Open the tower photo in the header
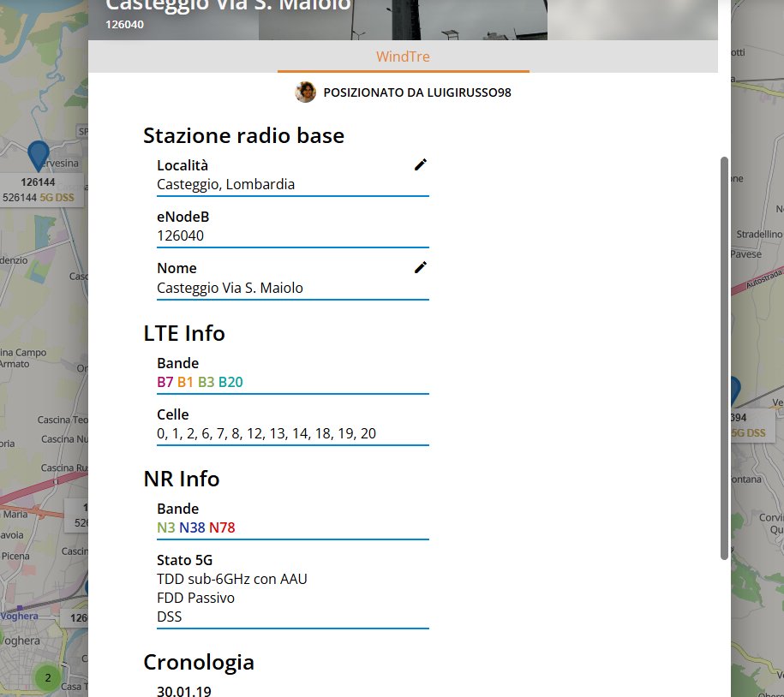This screenshot has height=697, width=784. point(403,19)
